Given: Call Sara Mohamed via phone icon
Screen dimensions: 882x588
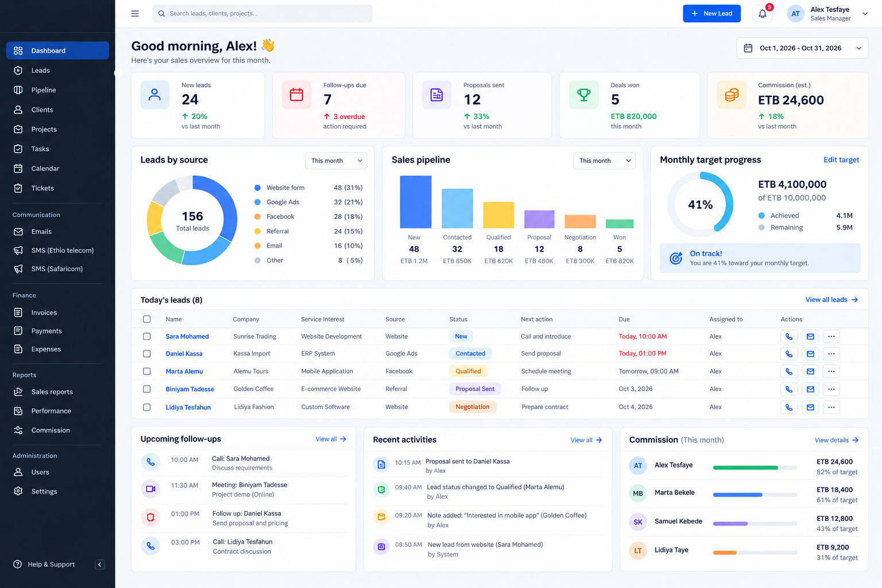Looking at the screenshot, I should tap(789, 336).
